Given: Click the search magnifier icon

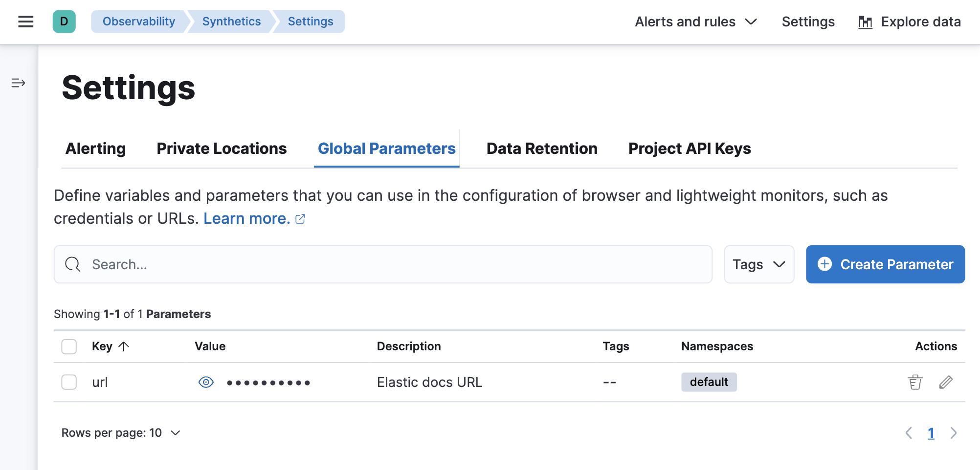Looking at the screenshot, I should point(72,264).
